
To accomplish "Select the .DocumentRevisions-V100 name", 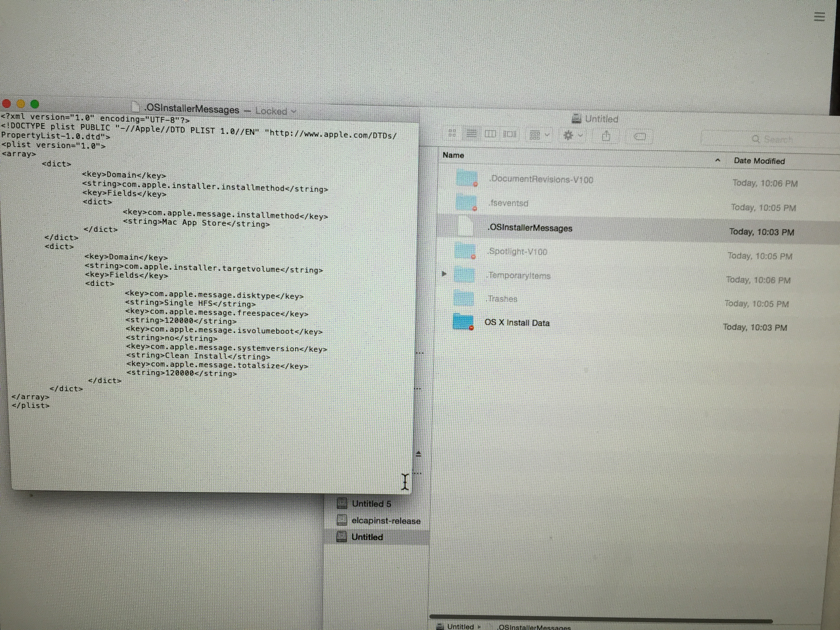I will pos(541,179).
